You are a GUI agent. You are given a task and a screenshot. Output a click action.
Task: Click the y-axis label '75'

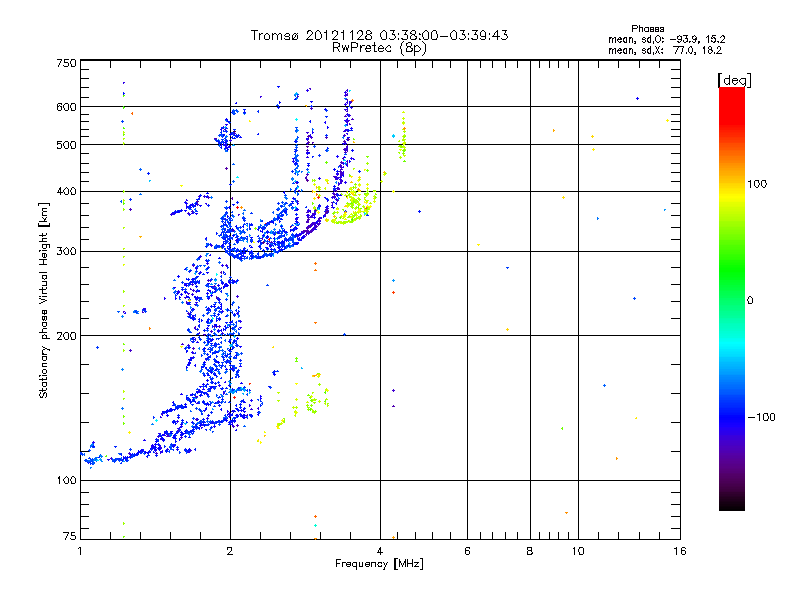pos(70,536)
